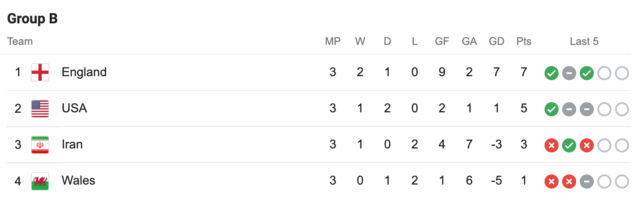Screen dimensions: 644x200
Task: Click the Pts column header
Action: (x=524, y=41)
